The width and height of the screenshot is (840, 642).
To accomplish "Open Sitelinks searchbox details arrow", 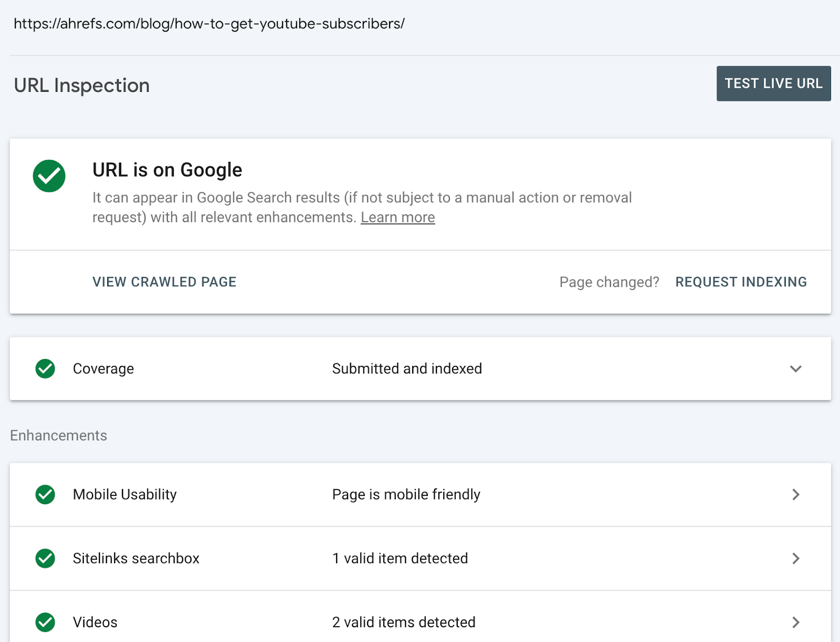I will click(x=795, y=558).
